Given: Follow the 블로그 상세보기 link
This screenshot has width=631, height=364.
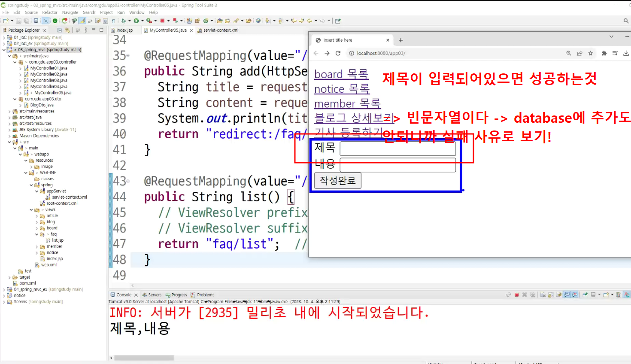Looking at the screenshot, I should coord(354,118).
